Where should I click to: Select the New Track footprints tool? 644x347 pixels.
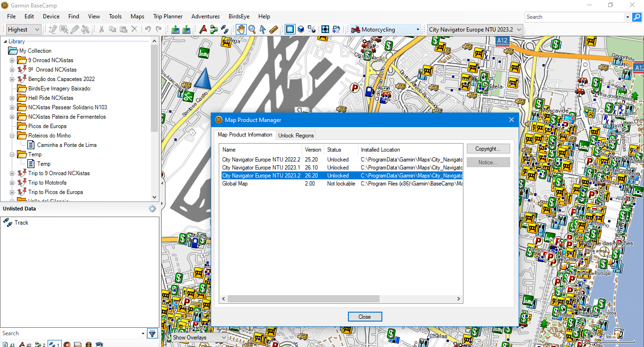(x=225, y=29)
